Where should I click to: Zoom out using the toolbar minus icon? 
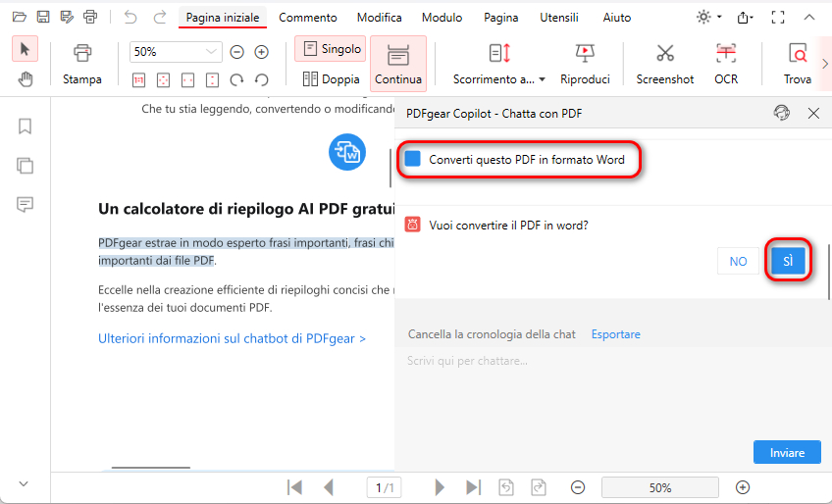[x=236, y=52]
